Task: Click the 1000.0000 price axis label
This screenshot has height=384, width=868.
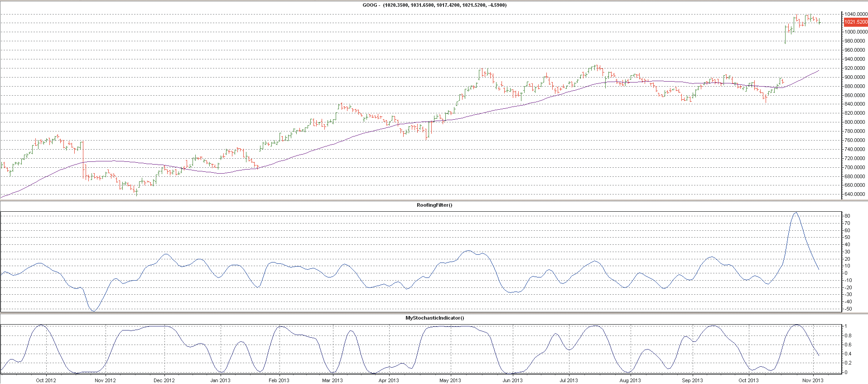Action: point(855,32)
